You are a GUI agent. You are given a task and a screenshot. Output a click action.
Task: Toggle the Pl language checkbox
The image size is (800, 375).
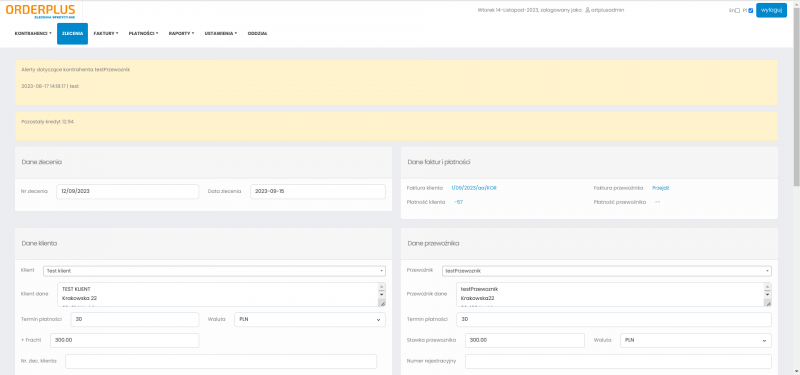point(751,11)
